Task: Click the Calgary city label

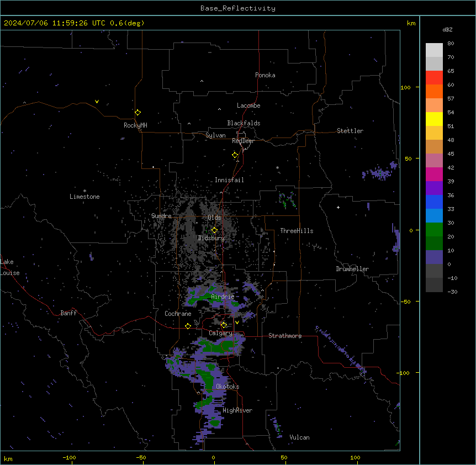Action: pyautogui.click(x=220, y=333)
